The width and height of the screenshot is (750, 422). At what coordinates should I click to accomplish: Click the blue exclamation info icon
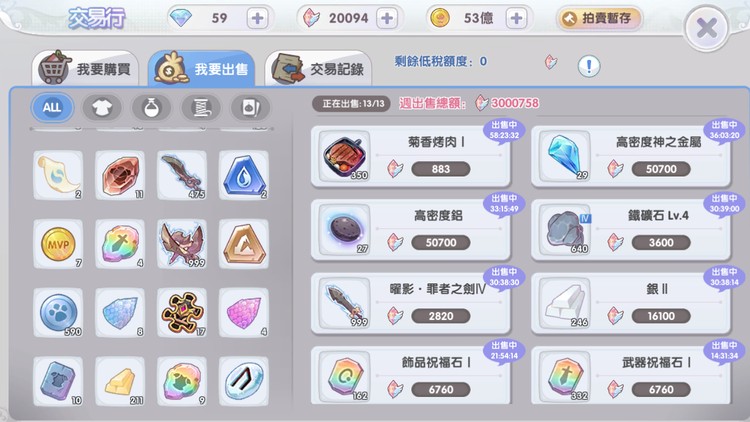(589, 66)
